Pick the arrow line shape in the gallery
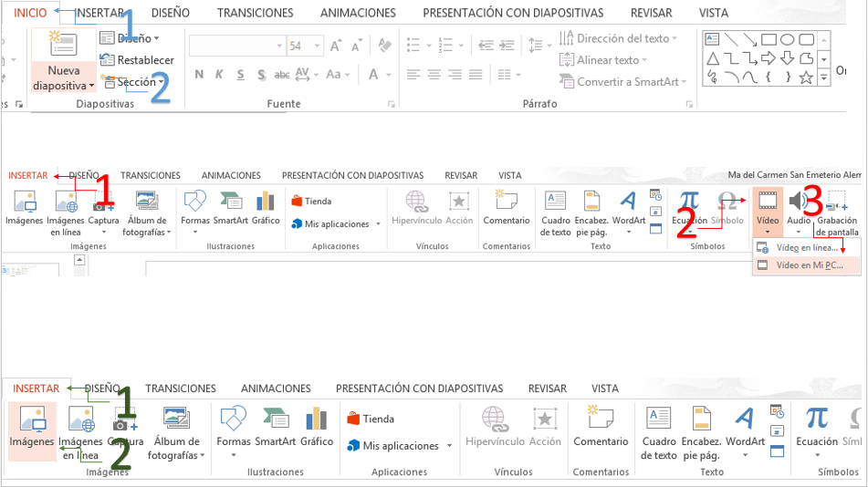This screenshot has height=487, width=868. [x=750, y=39]
